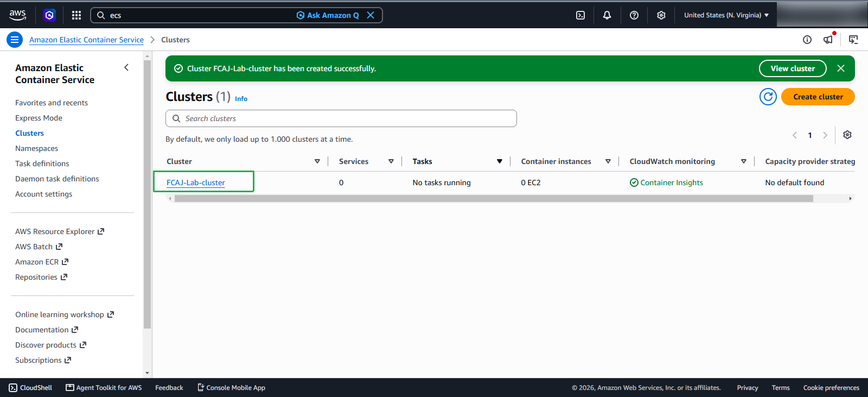Select Namespaces in the sidebar

pos(36,148)
